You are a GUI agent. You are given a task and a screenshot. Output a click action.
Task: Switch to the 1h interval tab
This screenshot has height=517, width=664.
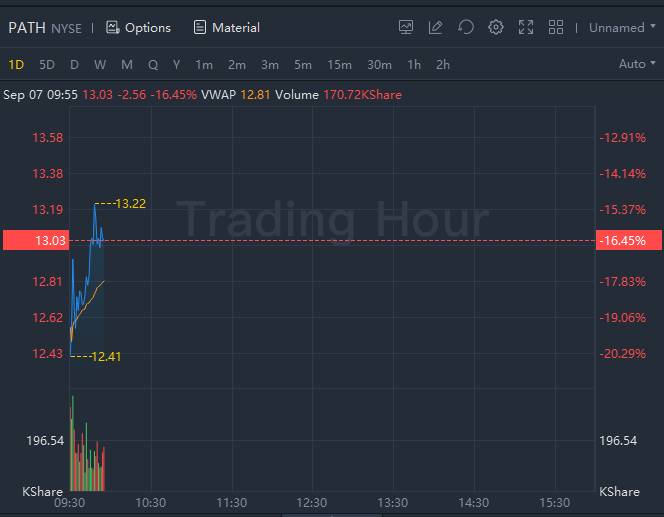414,65
